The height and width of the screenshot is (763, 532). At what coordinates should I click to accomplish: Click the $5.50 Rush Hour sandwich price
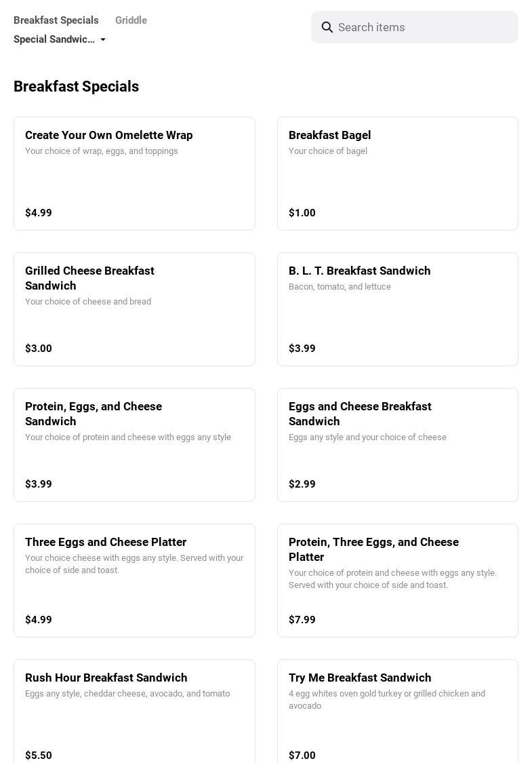point(39,755)
